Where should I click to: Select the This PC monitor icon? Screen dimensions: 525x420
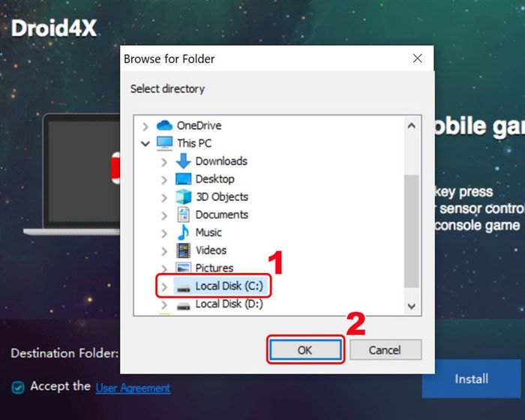click(x=164, y=143)
